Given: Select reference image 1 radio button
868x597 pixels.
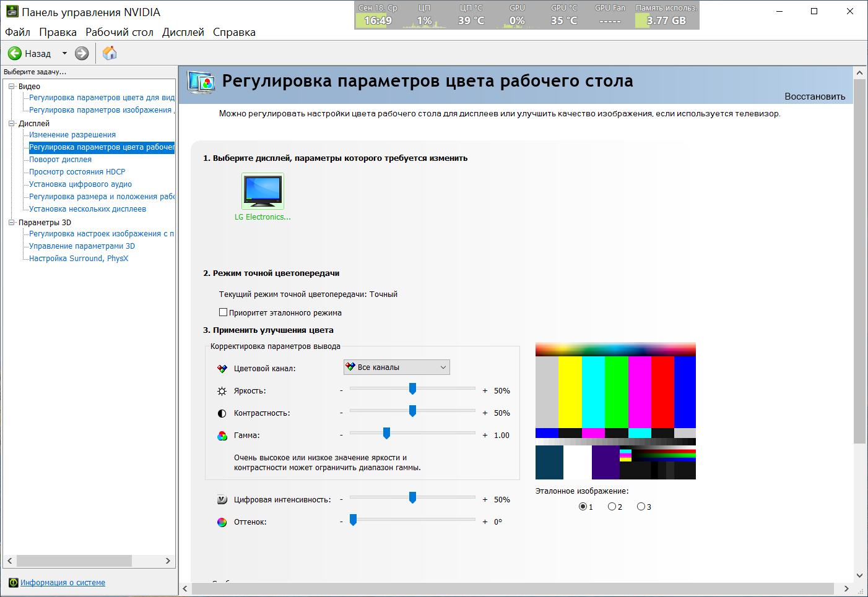Looking at the screenshot, I should point(583,507).
